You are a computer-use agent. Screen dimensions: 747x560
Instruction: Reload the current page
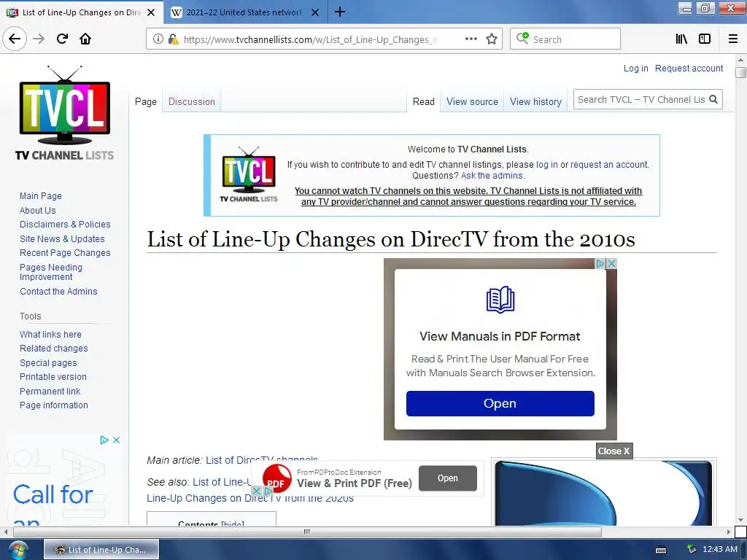pyautogui.click(x=62, y=39)
